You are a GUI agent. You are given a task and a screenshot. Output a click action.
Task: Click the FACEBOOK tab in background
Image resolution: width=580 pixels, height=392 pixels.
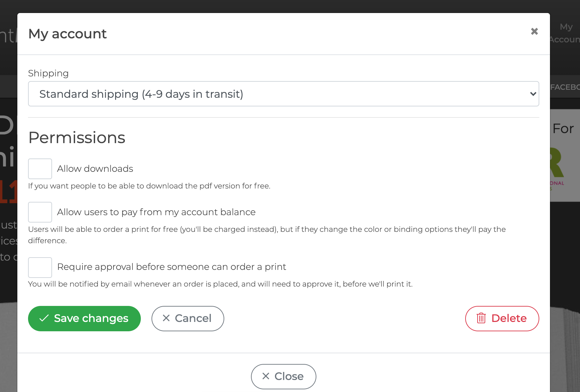click(565, 87)
